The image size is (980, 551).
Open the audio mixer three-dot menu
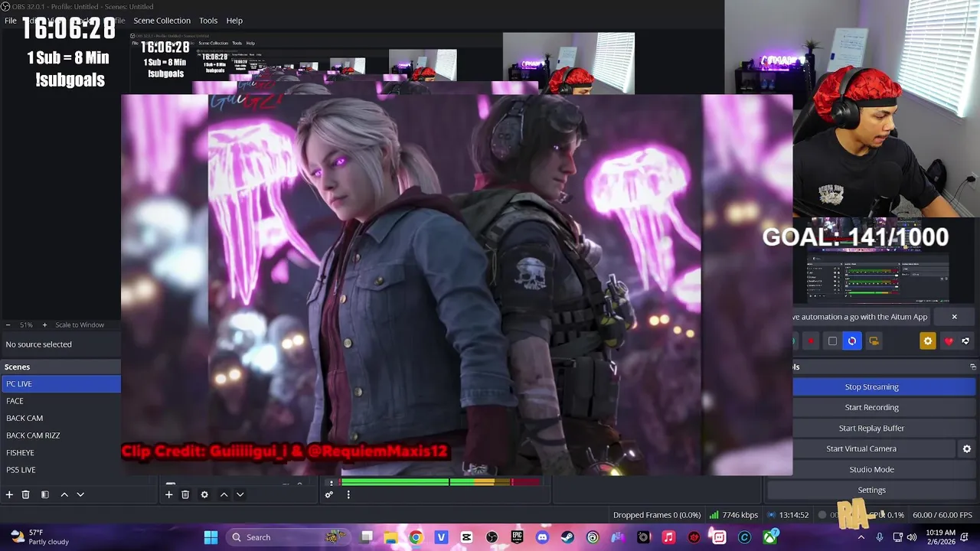[348, 495]
